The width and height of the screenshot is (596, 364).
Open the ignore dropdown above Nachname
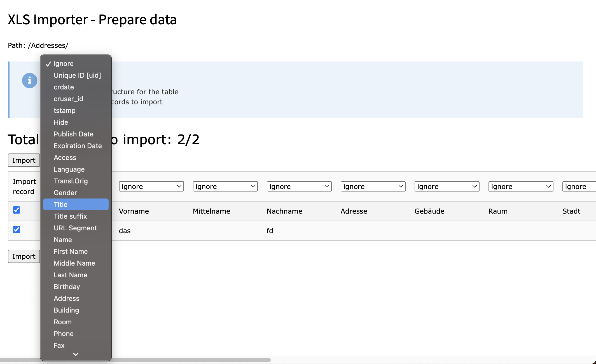tap(299, 186)
